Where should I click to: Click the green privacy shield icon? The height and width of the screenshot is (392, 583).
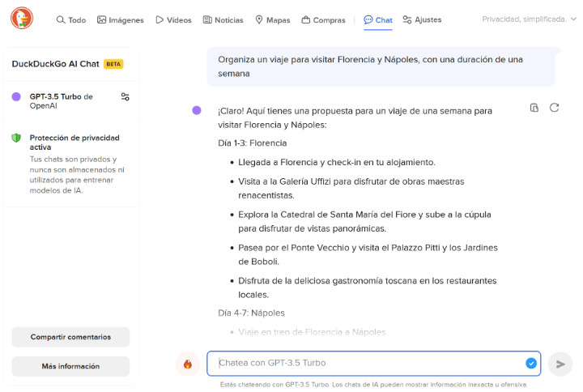tap(16, 138)
